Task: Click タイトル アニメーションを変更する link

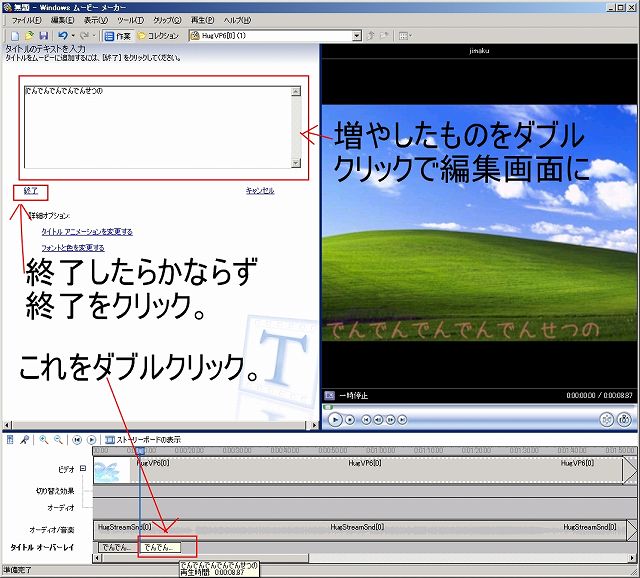Action: click(x=87, y=231)
